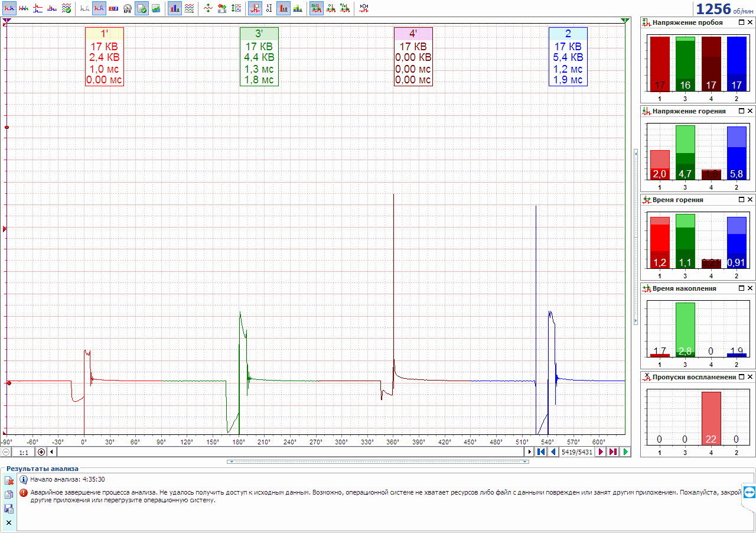The image size is (756, 533).
Task: Click the 1256 RPM readout
Action: tap(724, 9)
